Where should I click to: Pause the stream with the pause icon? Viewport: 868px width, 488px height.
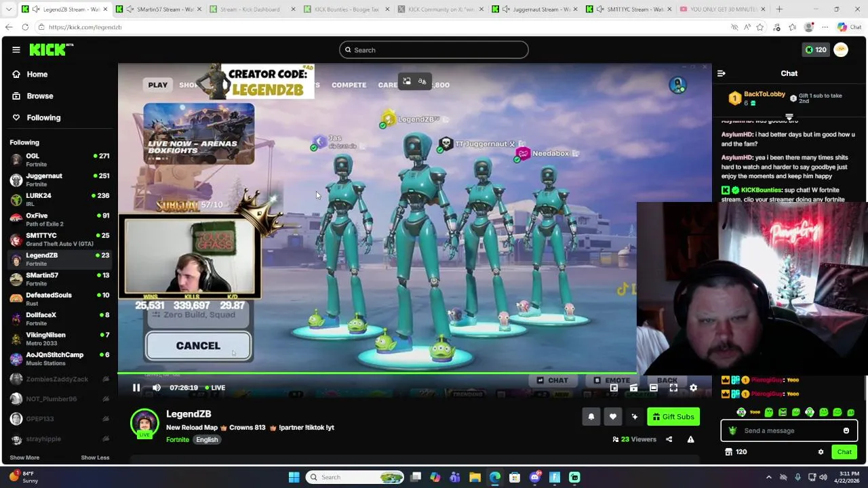136,388
